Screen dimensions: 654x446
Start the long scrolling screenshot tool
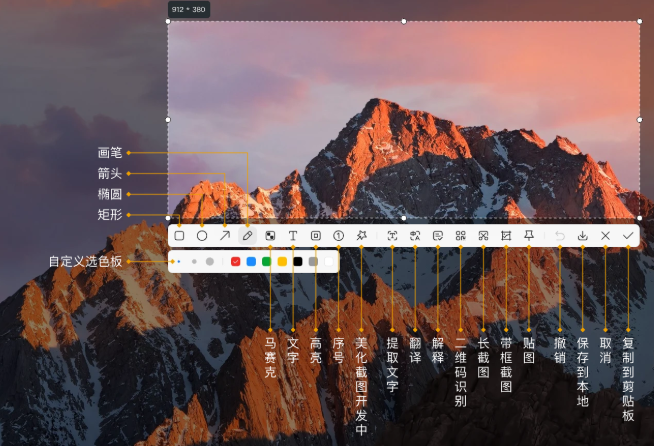pos(483,236)
